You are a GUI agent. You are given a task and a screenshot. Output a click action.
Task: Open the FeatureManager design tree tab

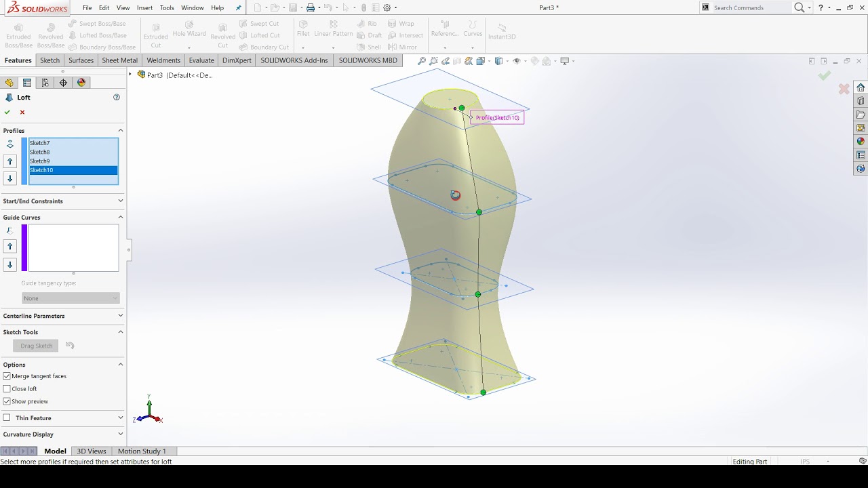(x=9, y=83)
